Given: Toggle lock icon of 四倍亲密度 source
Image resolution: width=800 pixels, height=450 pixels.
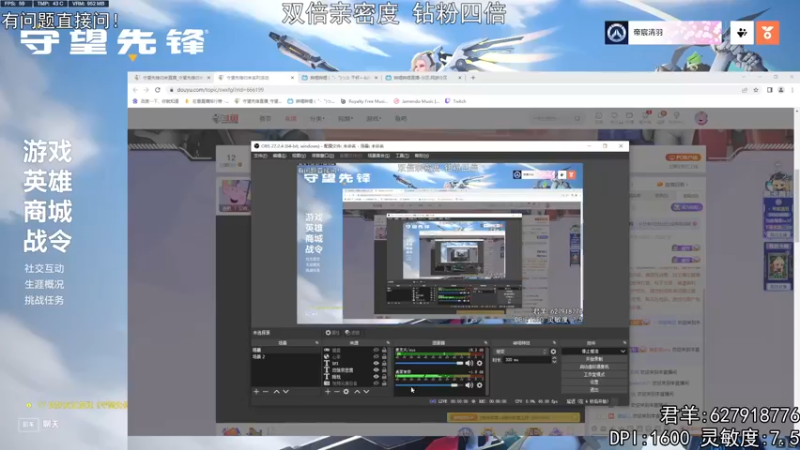Looking at the screenshot, I should 384,370.
